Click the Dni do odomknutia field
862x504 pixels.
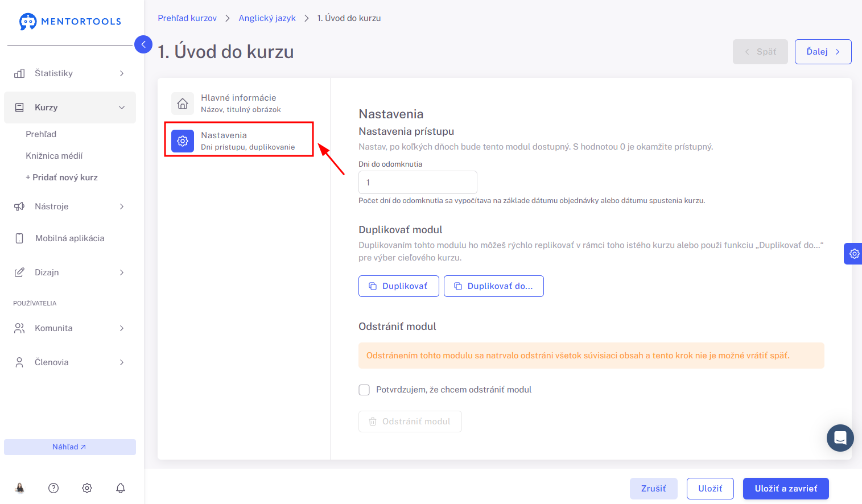418,183
